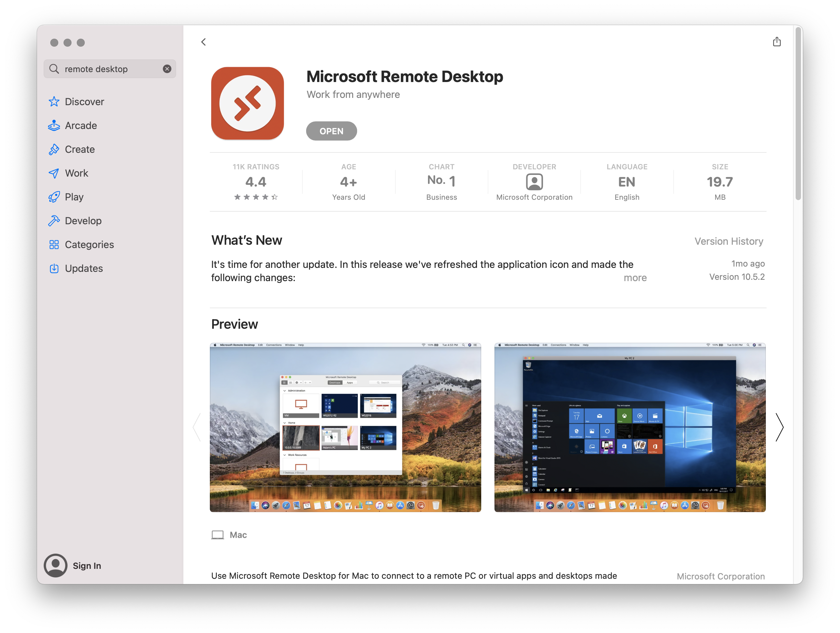
Task: Select the Play section in sidebar
Action: coord(74,197)
